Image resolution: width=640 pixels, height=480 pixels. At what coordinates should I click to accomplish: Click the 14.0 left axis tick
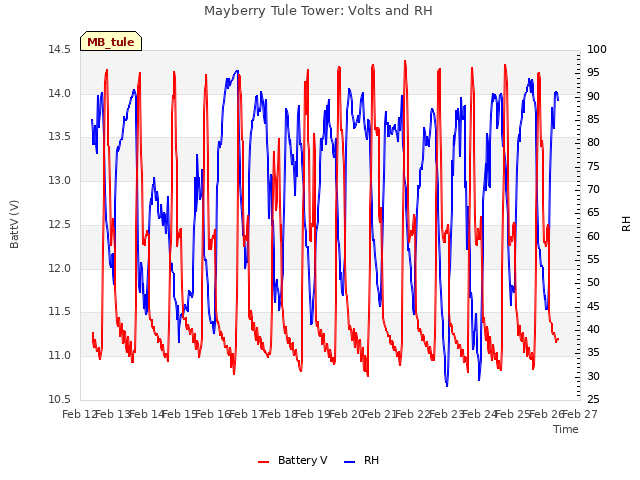point(60,93)
